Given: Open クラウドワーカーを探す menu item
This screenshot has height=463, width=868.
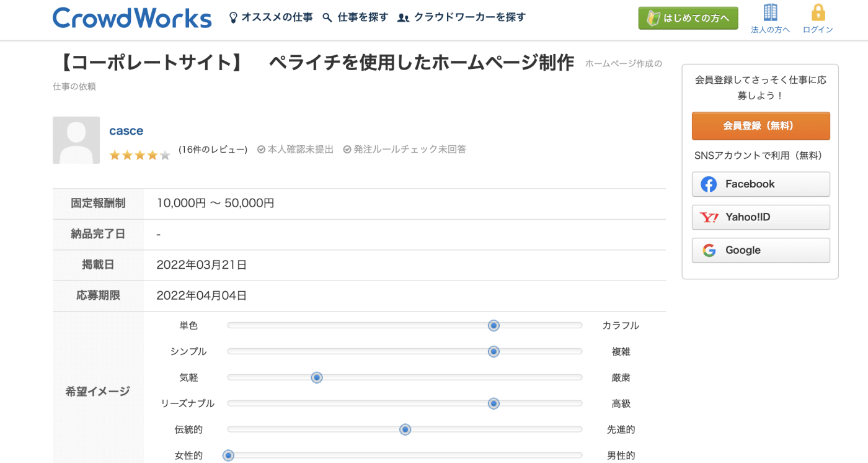Looking at the screenshot, I should 469,17.
